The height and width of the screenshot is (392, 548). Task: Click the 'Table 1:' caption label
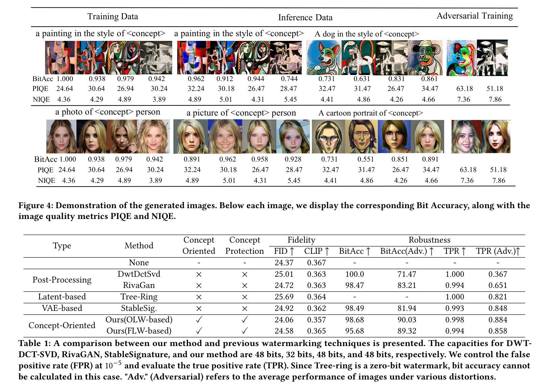35,343
